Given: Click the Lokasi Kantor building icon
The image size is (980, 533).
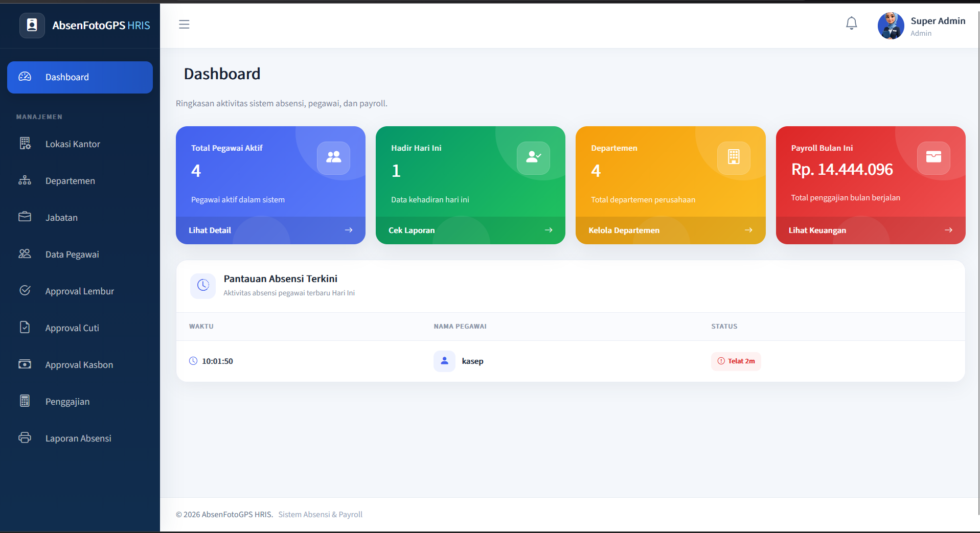Looking at the screenshot, I should (x=25, y=144).
